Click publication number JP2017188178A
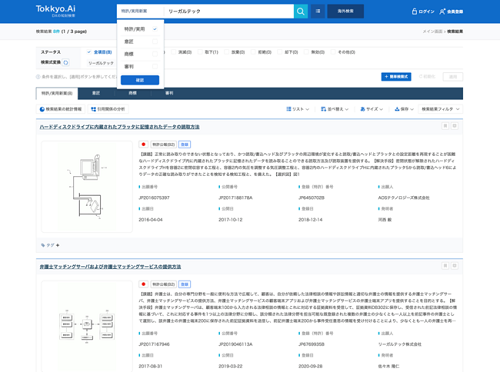The width and height of the screenshot is (500, 372). (x=236, y=198)
